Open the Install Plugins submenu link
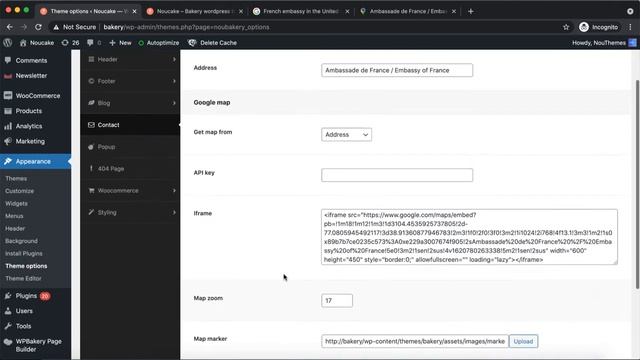Screen dimensions: 640x360 tap(24, 253)
